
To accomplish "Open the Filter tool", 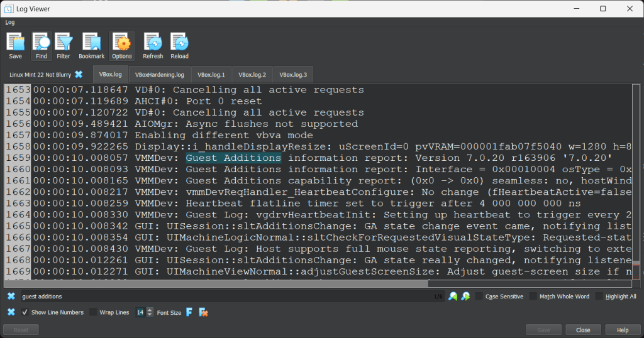I will 64,46.
